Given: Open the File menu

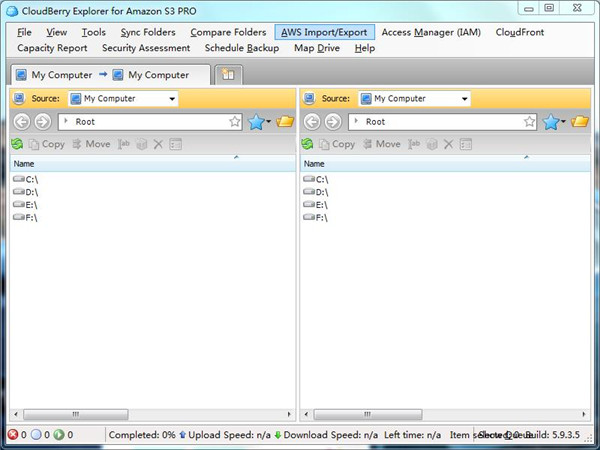Looking at the screenshot, I should (24, 33).
